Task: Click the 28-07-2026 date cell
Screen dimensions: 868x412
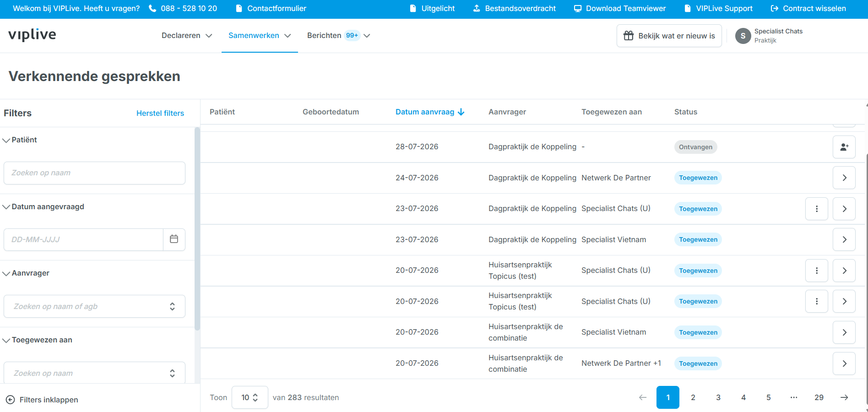Action: click(417, 146)
